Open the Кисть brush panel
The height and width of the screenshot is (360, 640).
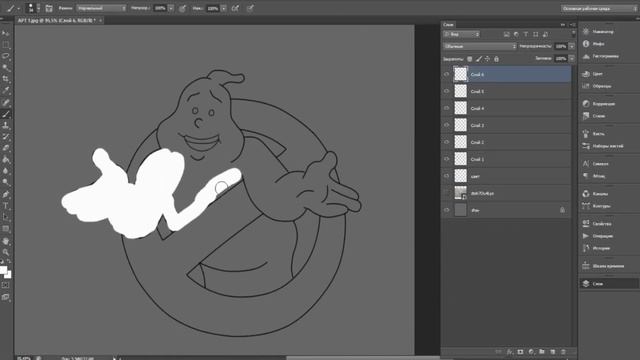(x=598, y=134)
